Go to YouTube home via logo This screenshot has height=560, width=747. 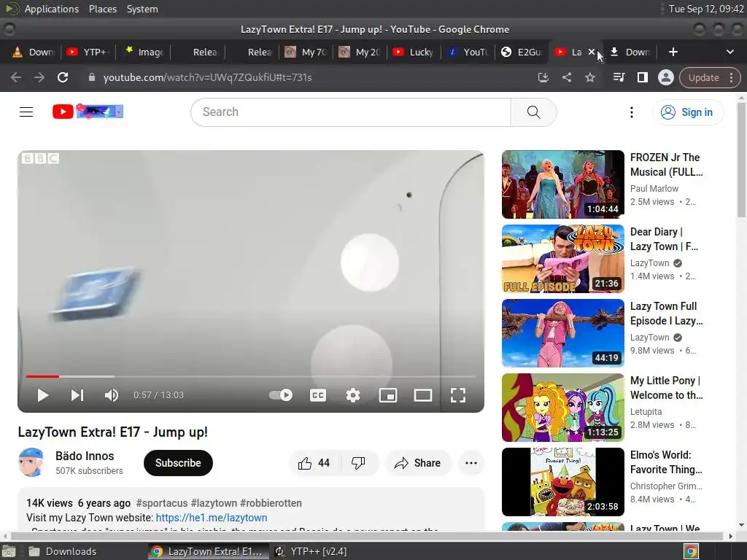click(x=88, y=112)
